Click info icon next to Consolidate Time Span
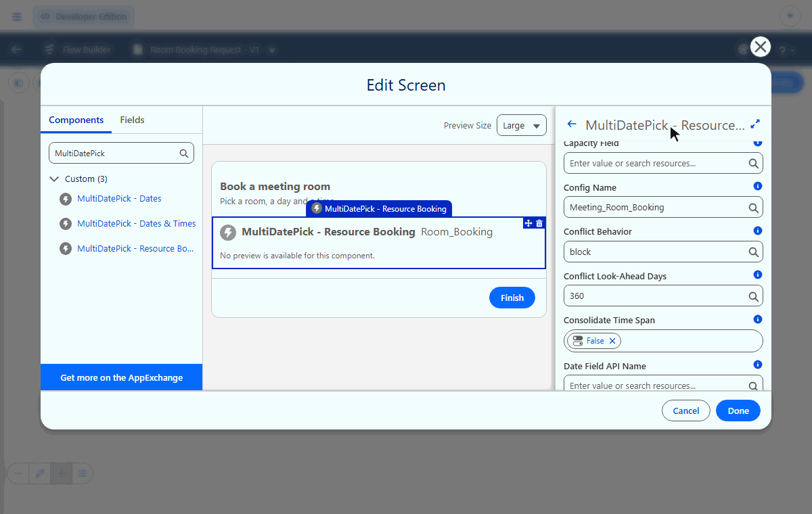The height and width of the screenshot is (514, 812). click(x=758, y=319)
